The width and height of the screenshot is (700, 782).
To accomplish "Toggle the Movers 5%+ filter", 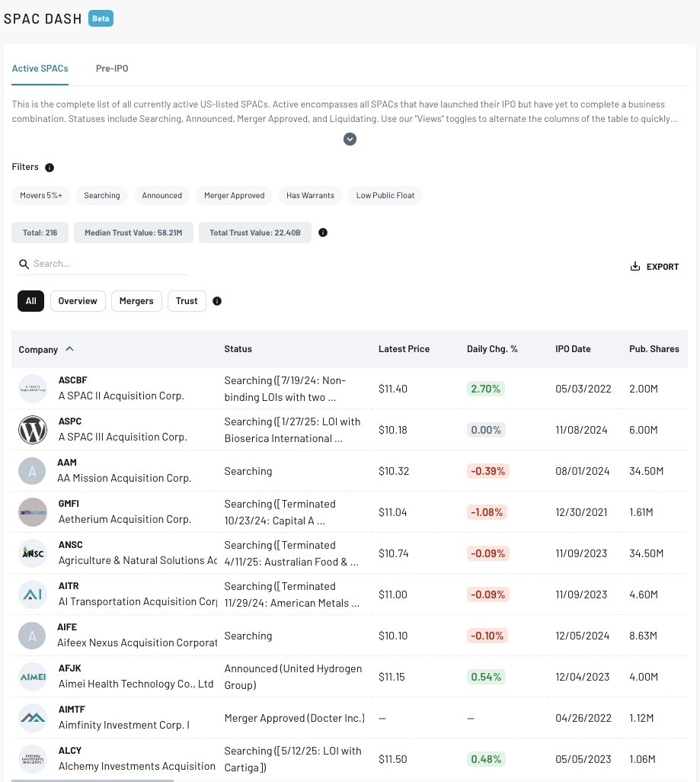I will pyautogui.click(x=41, y=195).
